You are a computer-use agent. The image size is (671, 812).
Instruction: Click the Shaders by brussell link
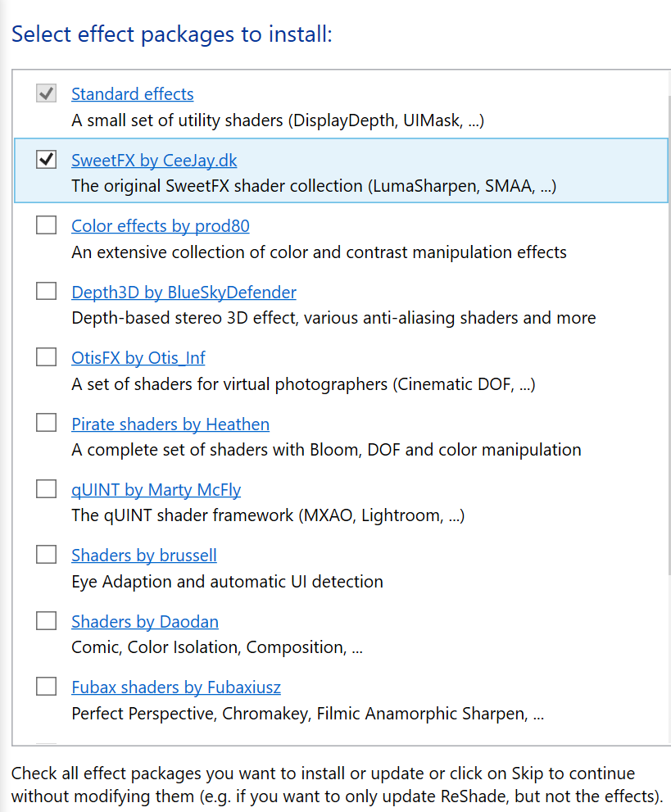pyautogui.click(x=144, y=556)
